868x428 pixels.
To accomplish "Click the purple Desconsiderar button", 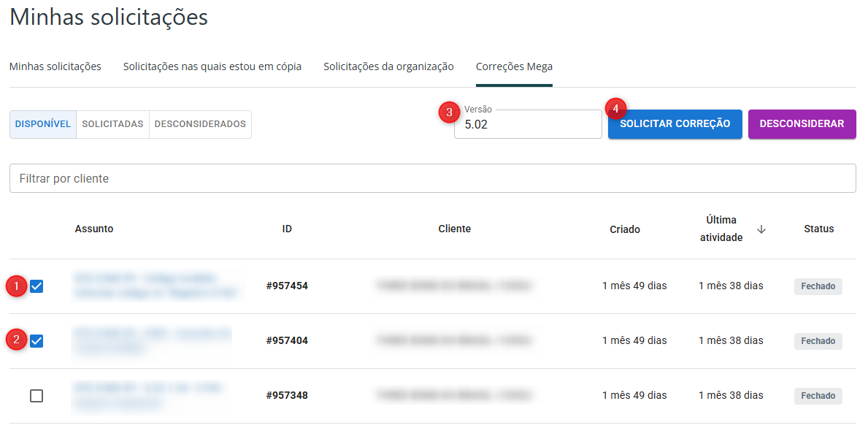I will (x=802, y=124).
